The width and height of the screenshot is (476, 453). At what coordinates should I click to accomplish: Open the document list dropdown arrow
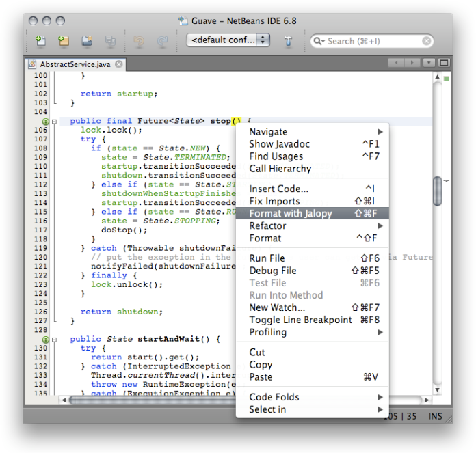click(429, 63)
